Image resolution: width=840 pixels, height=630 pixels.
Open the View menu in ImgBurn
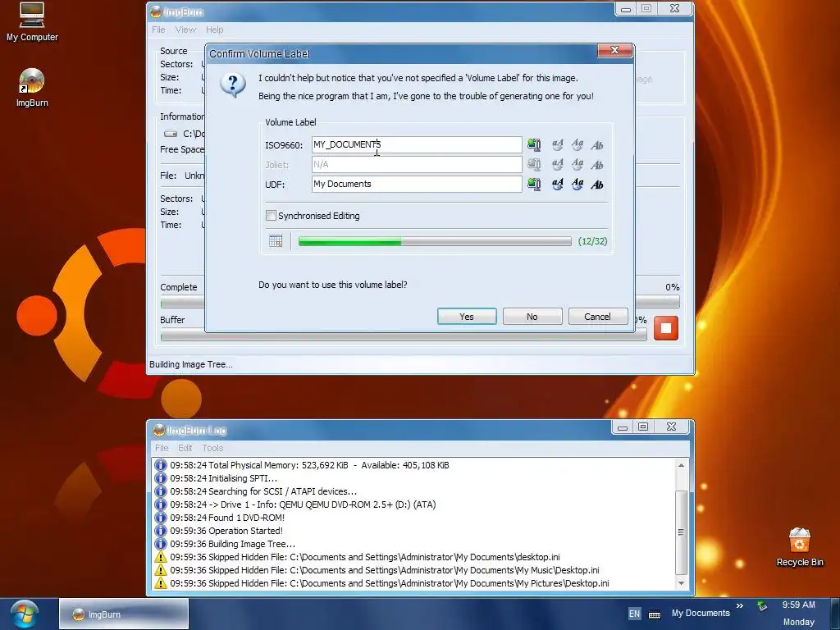click(185, 30)
